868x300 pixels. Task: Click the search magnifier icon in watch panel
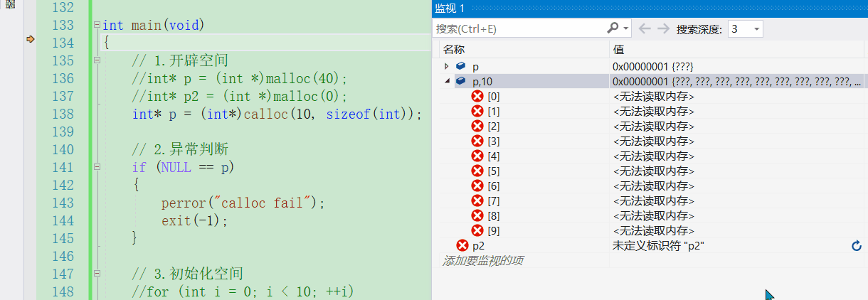tap(613, 28)
